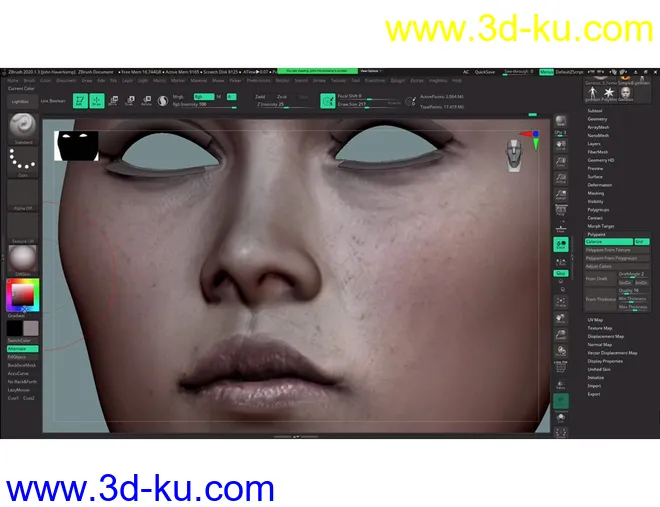Click the black eye mask thumbnail on canvas
Image resolution: width=660 pixels, height=507 pixels.
76,146
